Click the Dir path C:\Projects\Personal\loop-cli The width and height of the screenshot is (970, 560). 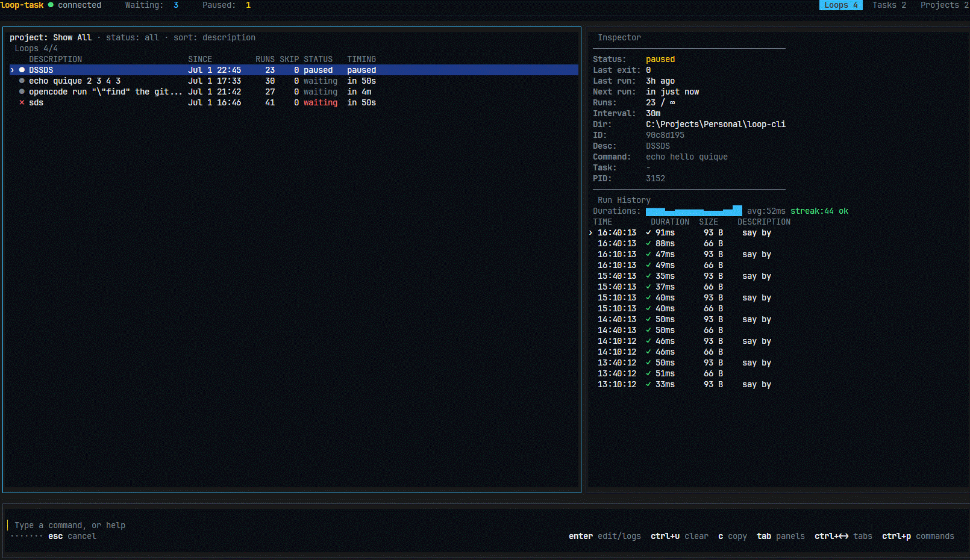tap(716, 124)
